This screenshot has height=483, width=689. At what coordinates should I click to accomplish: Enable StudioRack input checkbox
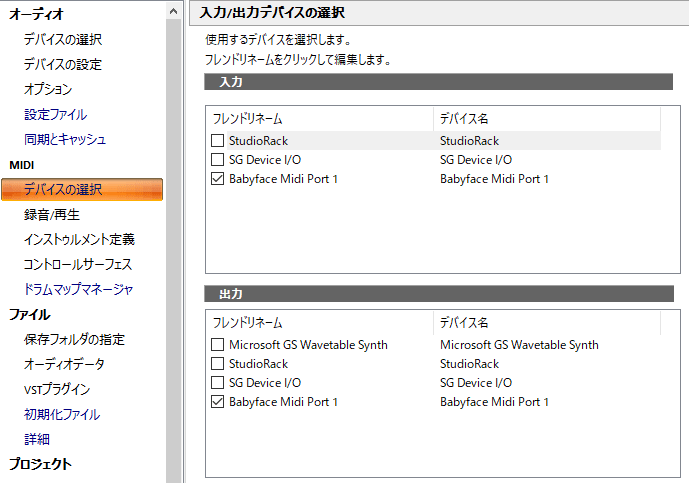218,141
